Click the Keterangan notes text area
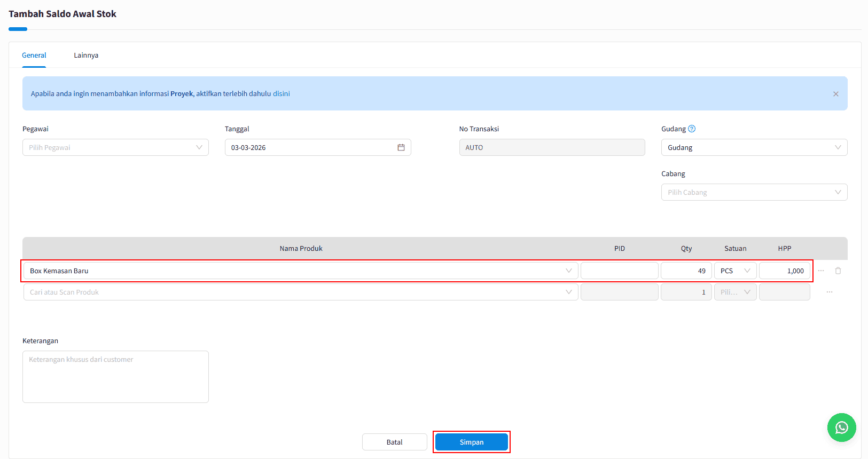 tap(115, 376)
